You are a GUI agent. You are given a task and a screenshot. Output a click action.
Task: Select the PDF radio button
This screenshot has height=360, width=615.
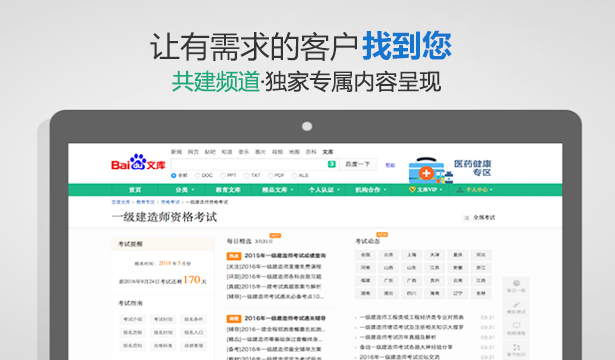click(x=270, y=176)
